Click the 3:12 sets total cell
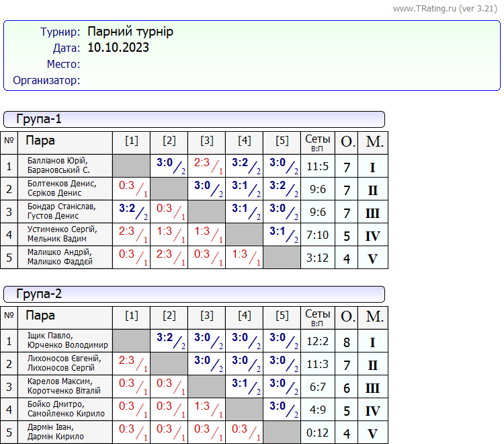This screenshot has height=444, width=504. click(x=317, y=258)
